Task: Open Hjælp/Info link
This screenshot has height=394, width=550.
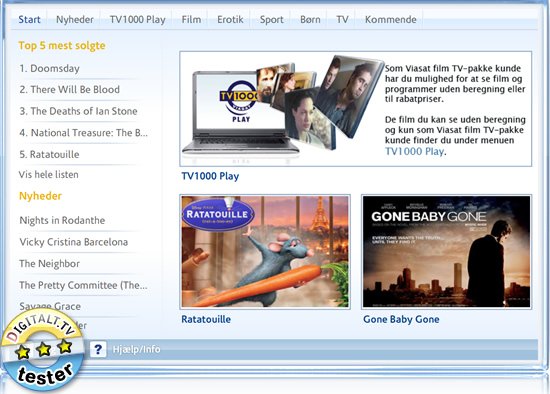Action: click(136, 349)
